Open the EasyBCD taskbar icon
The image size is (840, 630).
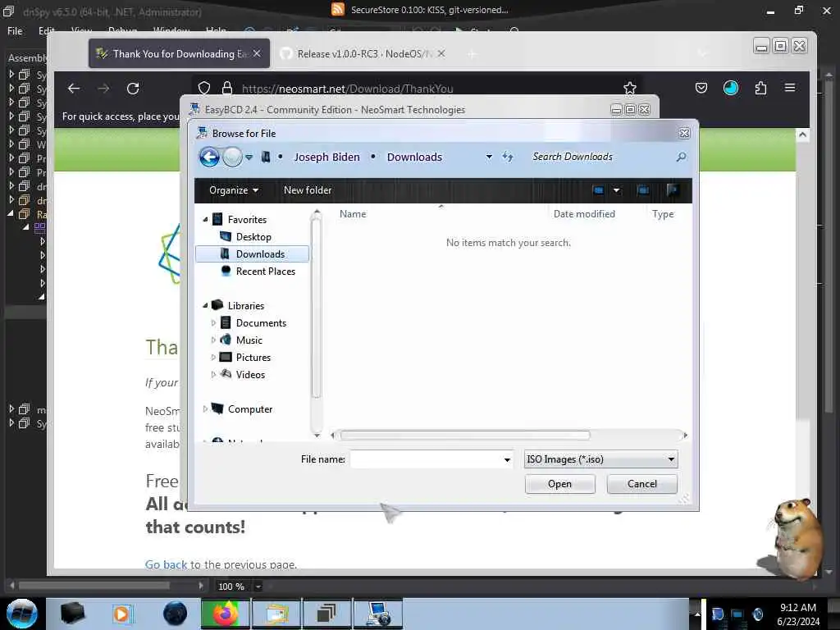click(377, 614)
